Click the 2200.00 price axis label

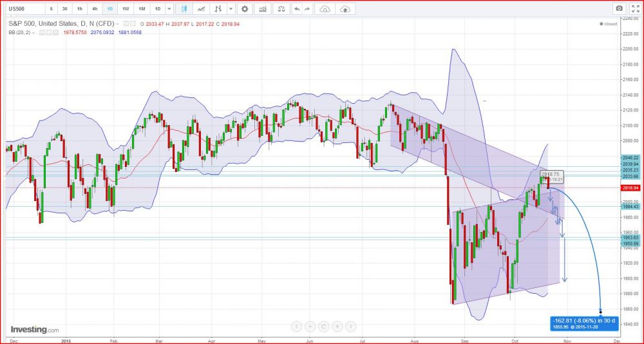631,49
